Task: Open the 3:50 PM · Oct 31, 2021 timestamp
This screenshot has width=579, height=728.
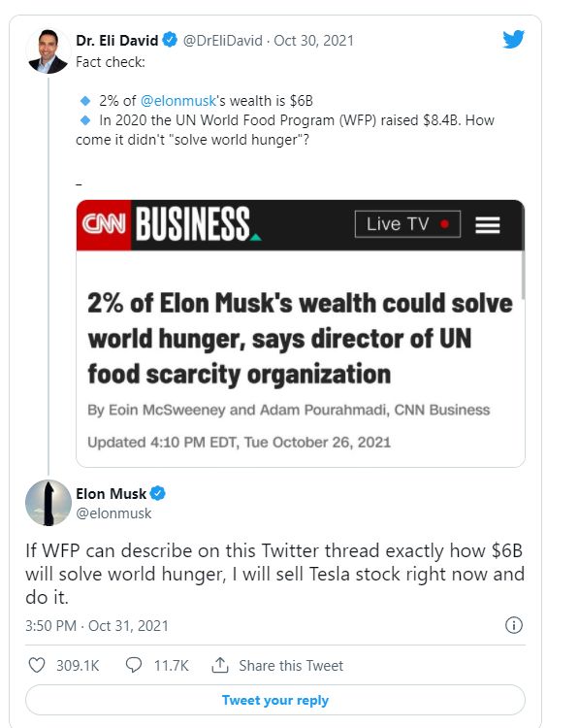Action: pos(97,625)
